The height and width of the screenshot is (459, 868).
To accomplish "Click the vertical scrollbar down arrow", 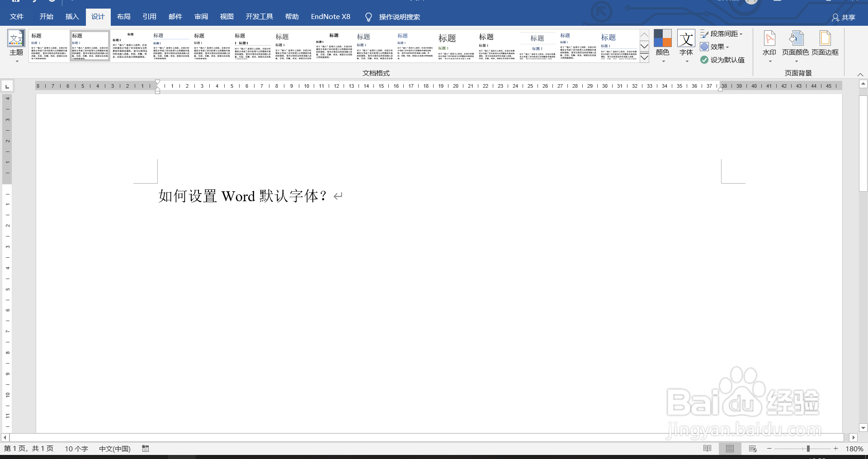I will [x=863, y=428].
